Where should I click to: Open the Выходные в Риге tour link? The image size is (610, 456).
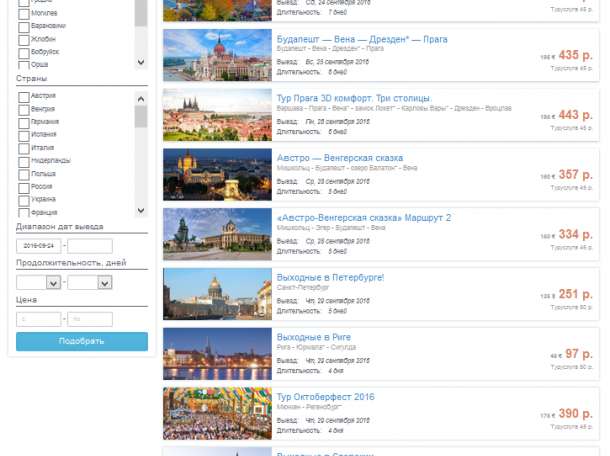tap(314, 337)
